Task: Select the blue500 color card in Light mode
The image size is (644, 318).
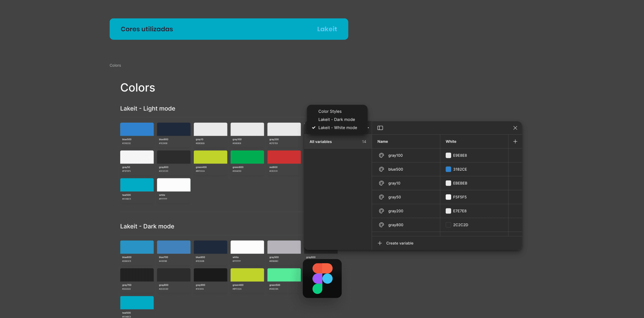Action: tap(137, 134)
